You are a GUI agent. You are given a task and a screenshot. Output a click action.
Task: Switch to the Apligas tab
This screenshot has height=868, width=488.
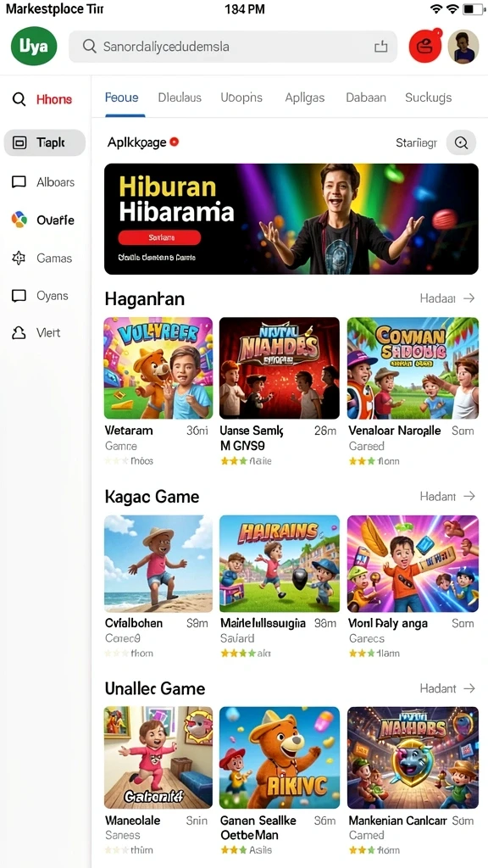point(304,98)
